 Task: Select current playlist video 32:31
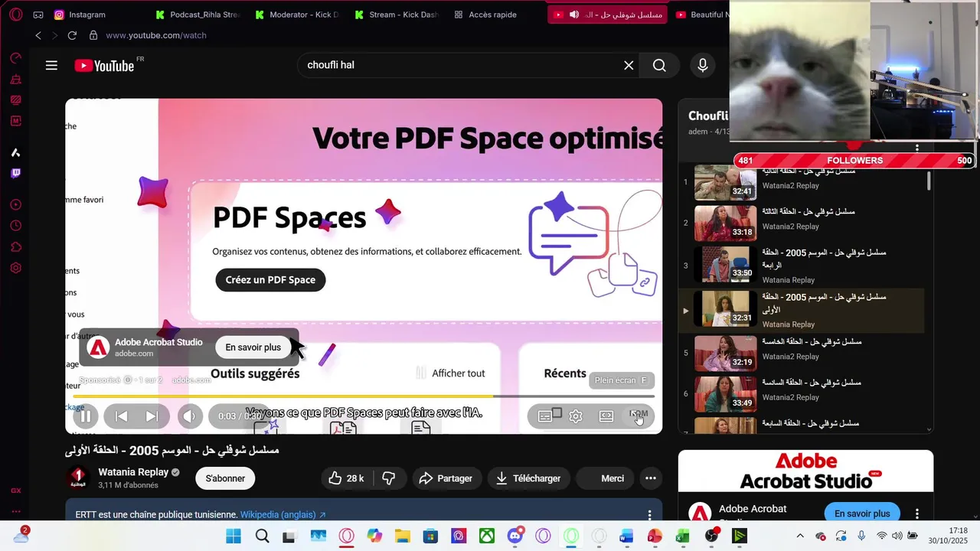pyautogui.click(x=800, y=309)
